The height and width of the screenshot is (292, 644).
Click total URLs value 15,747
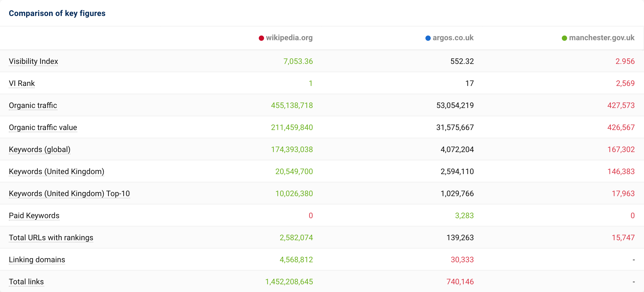coord(623,237)
